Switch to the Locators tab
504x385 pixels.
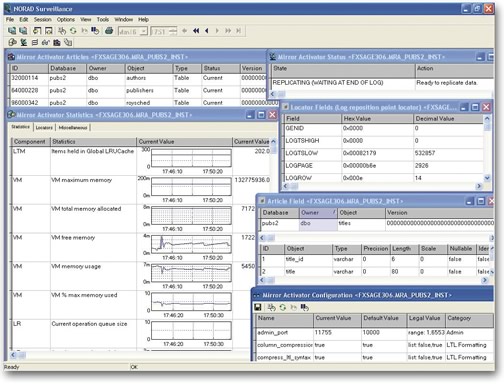coord(44,127)
